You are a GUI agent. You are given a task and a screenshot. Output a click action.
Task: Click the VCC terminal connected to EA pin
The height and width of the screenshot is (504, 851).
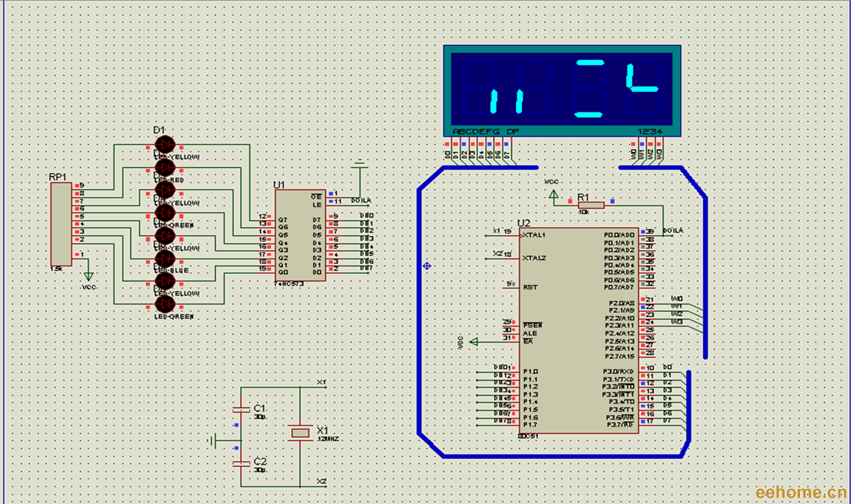474,341
